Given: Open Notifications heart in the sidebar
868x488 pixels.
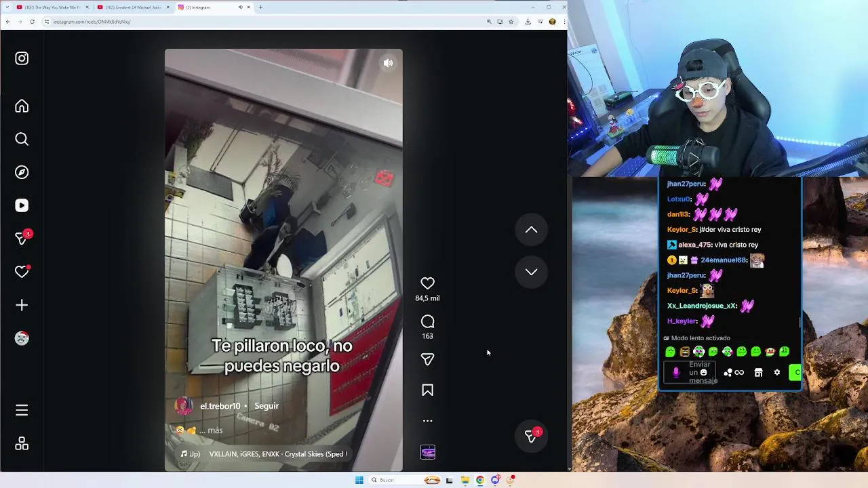Looking at the screenshot, I should pos(22,272).
